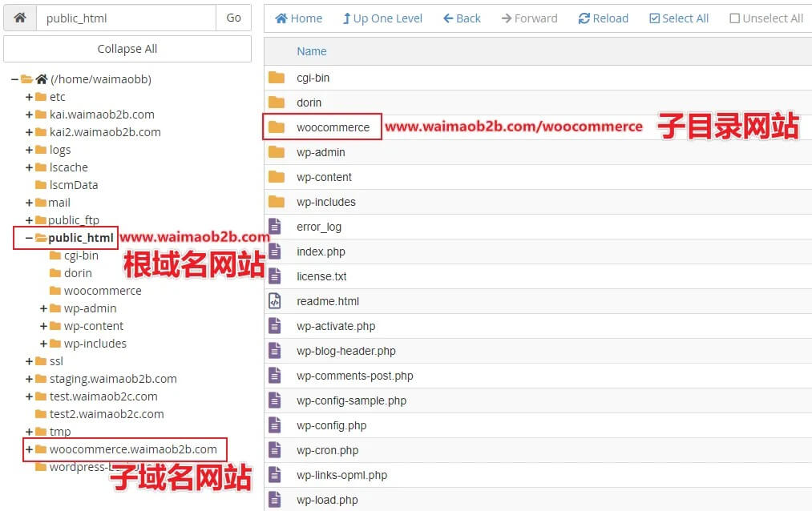Click the error_log file icon

pyautogui.click(x=276, y=227)
